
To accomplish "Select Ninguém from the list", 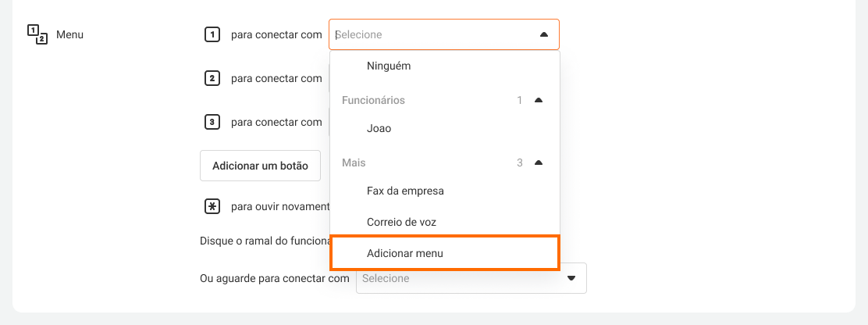I will 389,66.
